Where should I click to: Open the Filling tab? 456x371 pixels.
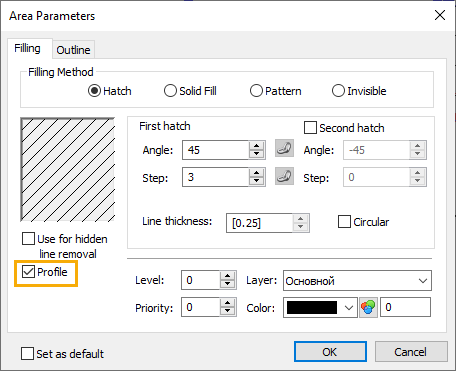click(27, 49)
